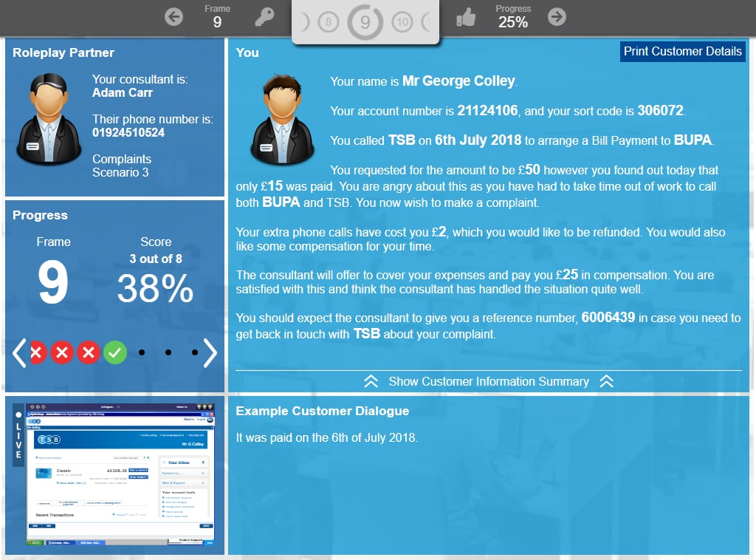Click the Progress 25% indicator
The image size is (756, 560).
tap(513, 17)
